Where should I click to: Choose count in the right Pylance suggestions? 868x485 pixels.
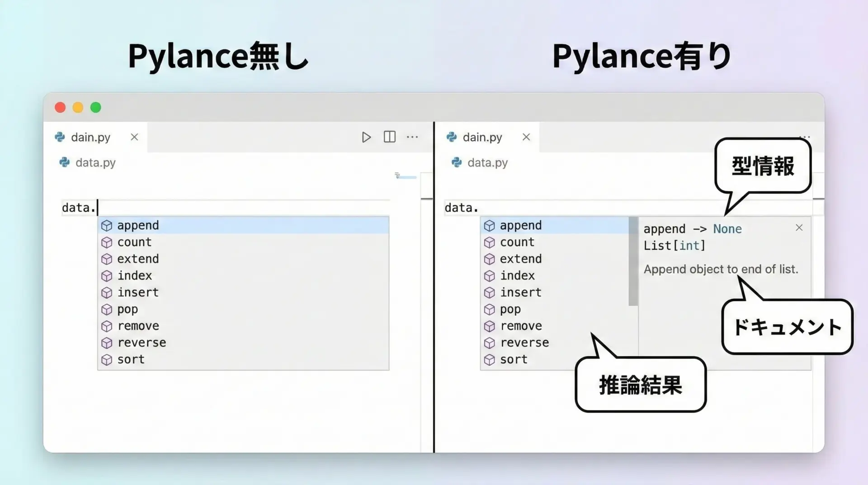(x=517, y=242)
